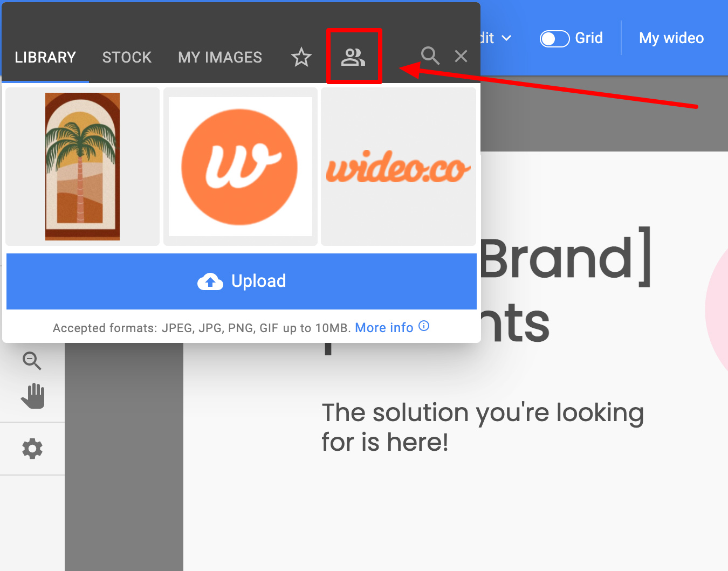Open the More info link
The image size is (728, 571).
point(384,328)
